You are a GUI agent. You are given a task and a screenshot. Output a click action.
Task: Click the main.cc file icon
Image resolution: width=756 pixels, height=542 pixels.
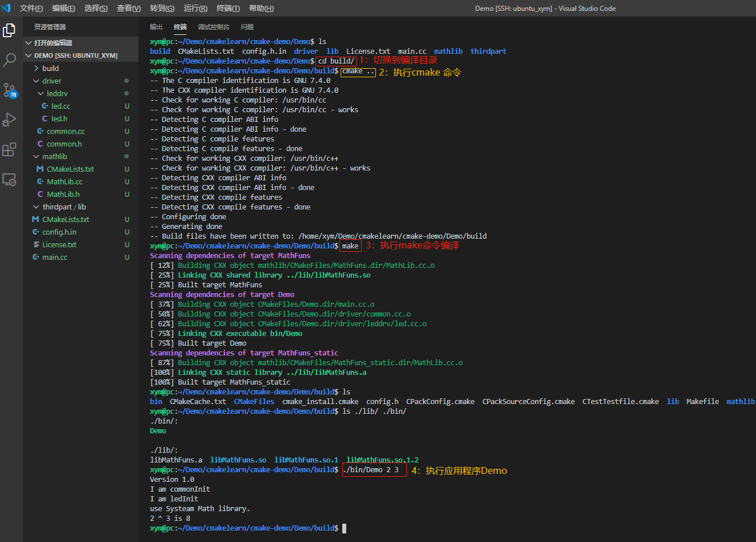coord(35,257)
